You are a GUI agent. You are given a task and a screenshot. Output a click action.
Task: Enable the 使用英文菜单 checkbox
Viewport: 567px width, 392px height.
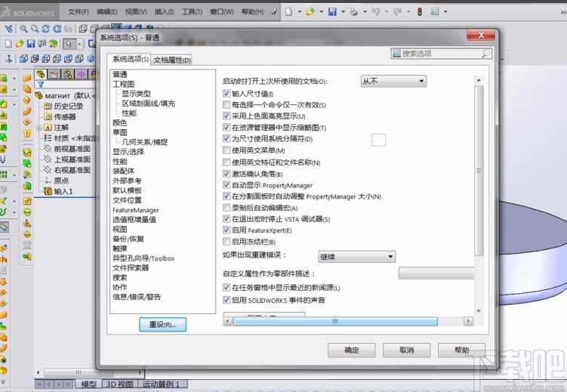point(226,150)
